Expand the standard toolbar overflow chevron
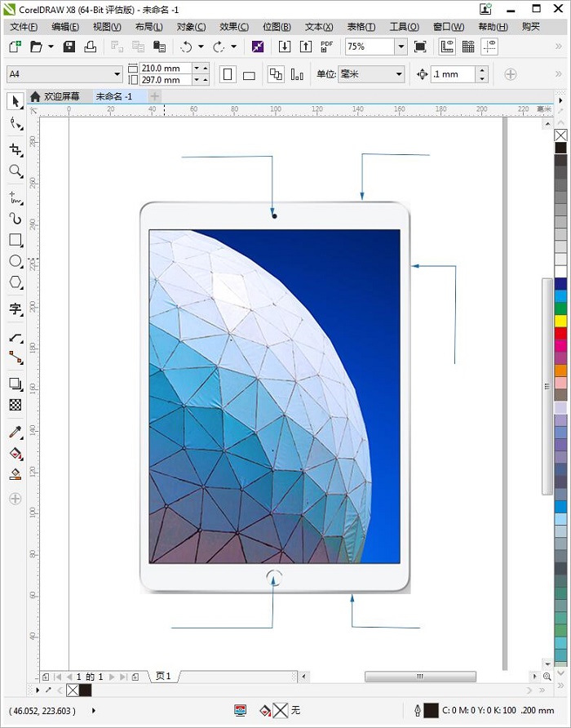Viewport: 571px width, 728px height. [559, 47]
